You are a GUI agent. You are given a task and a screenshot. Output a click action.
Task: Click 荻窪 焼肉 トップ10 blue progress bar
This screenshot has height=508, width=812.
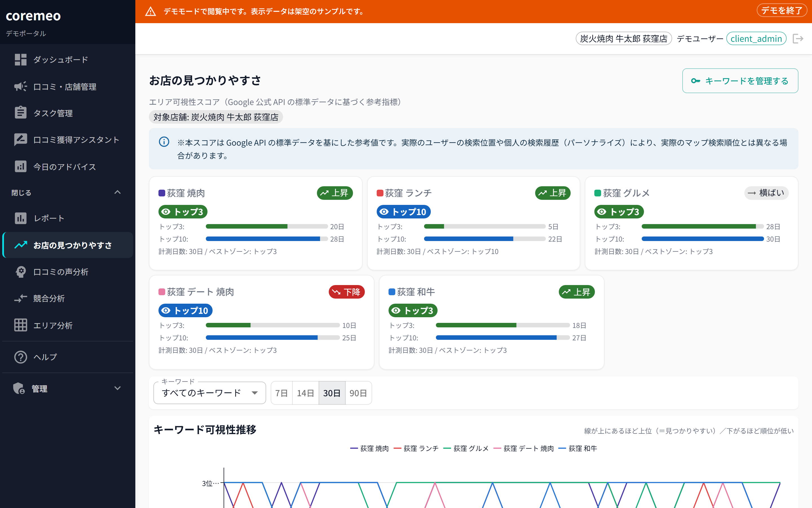(267, 239)
